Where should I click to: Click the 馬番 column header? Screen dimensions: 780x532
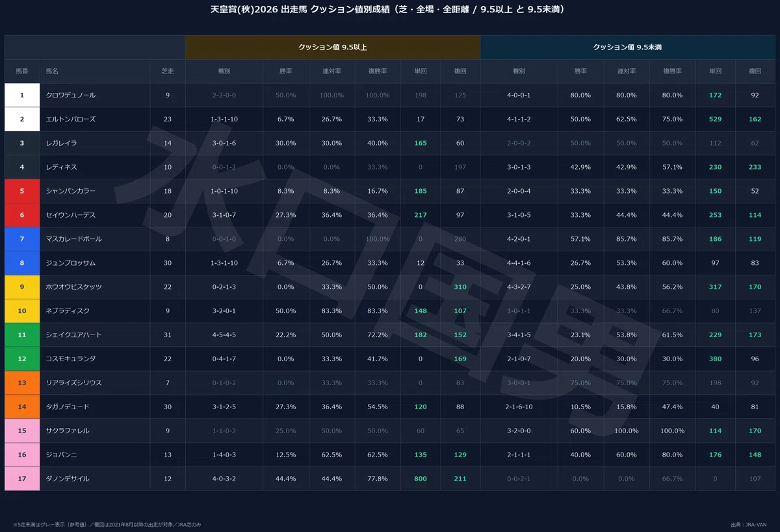[x=22, y=71]
